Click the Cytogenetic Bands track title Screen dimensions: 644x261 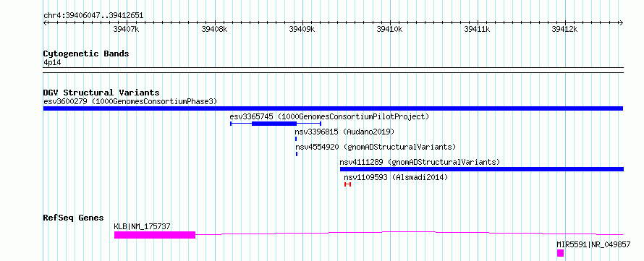click(86, 54)
